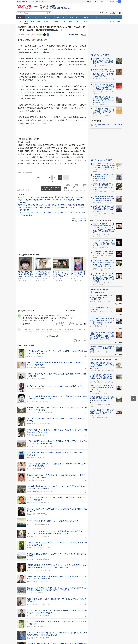Open related article about NHK大河ドラマ
138x644 pixels.
[51, 197]
